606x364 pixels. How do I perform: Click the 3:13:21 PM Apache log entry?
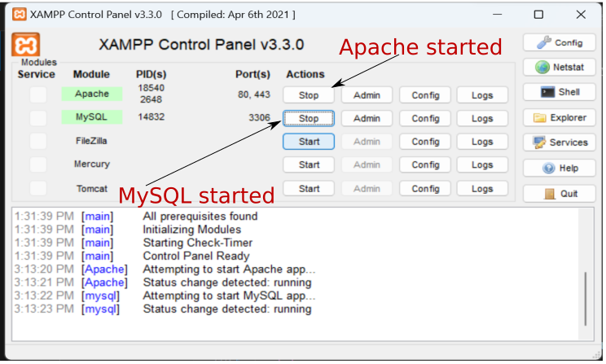163,283
